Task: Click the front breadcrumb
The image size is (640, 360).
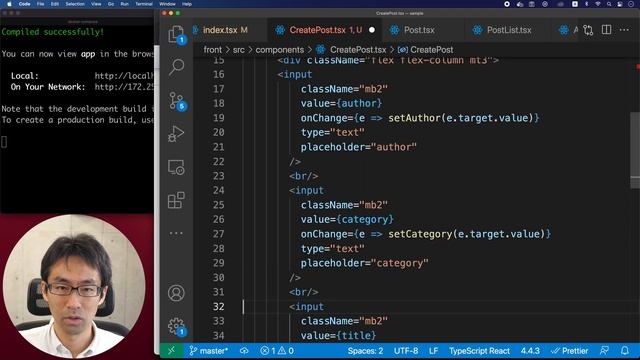Action: tap(213, 50)
